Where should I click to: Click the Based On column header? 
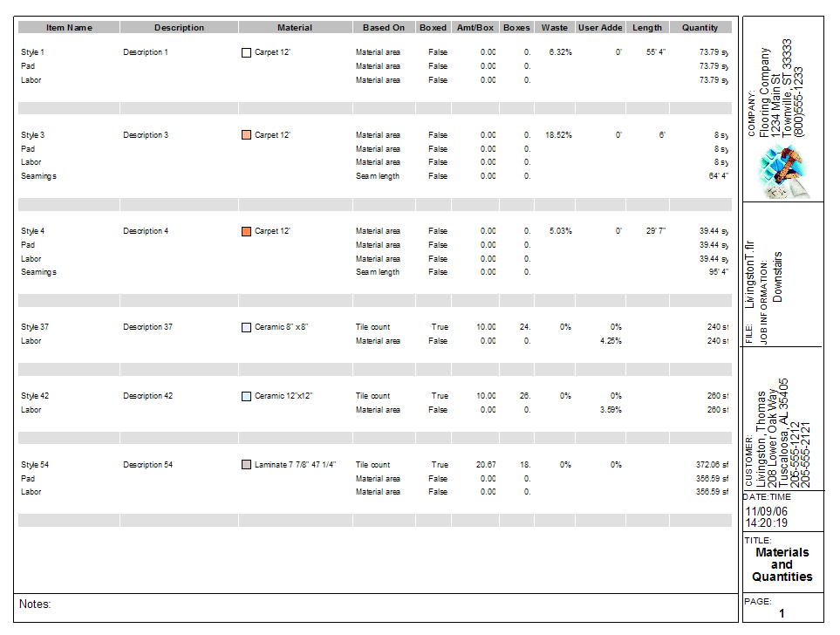coord(384,28)
